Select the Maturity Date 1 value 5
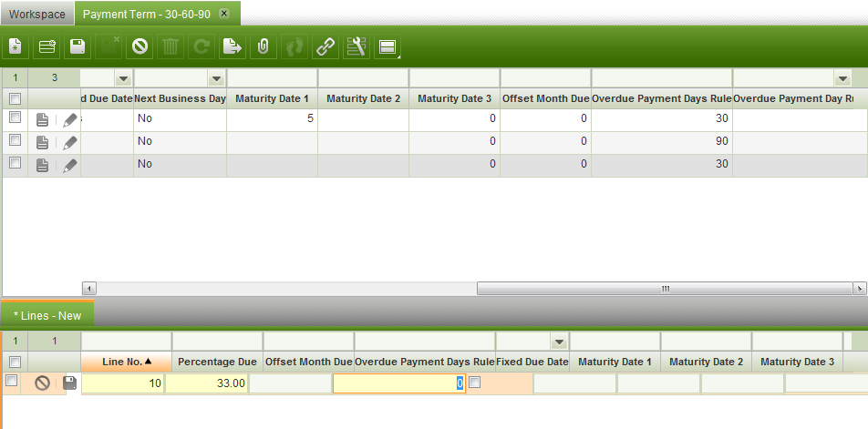Image resolution: width=868 pixels, height=429 pixels. tap(272, 118)
